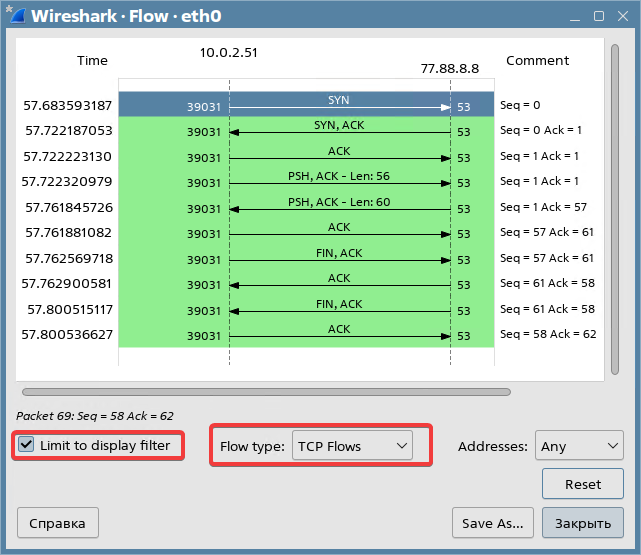The height and width of the screenshot is (555, 641).
Task: Click the Закрыть button
Action: click(x=583, y=523)
